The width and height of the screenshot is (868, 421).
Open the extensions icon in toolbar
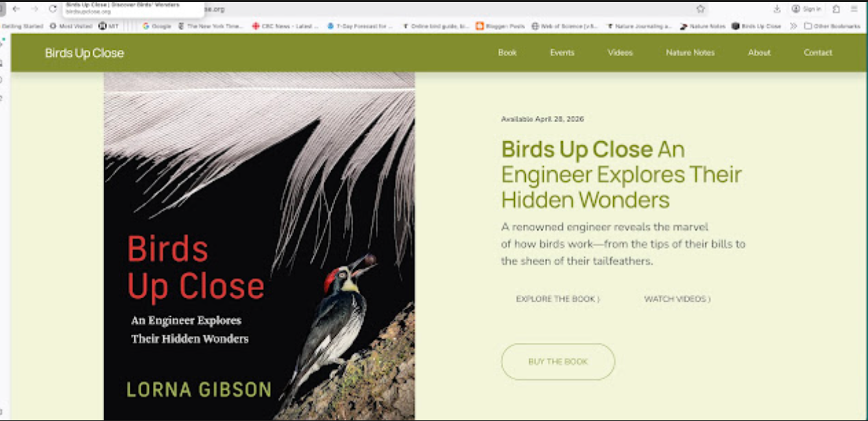836,9
